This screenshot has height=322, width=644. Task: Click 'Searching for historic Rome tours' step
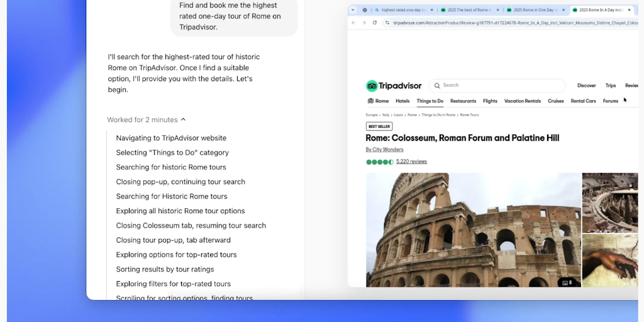pyautogui.click(x=171, y=167)
